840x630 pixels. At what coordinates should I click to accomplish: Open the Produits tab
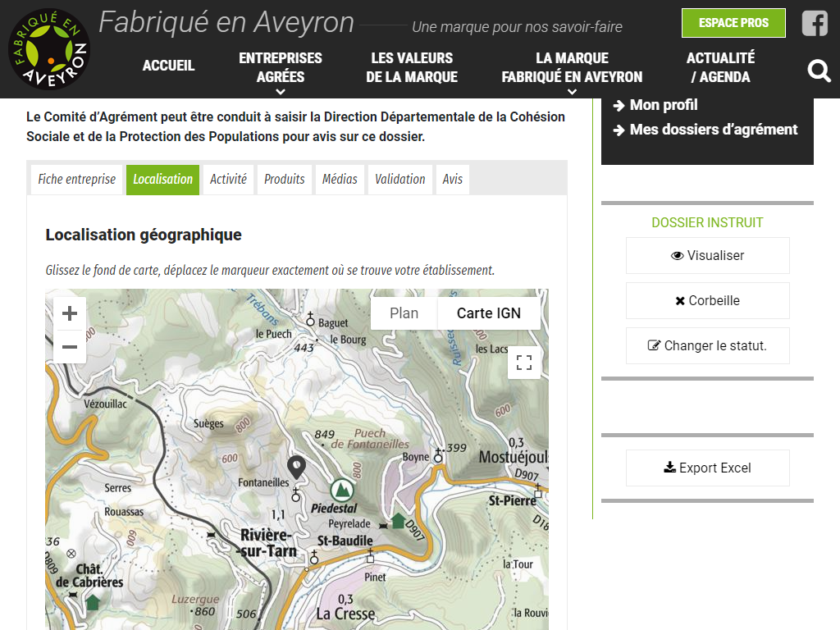(285, 180)
